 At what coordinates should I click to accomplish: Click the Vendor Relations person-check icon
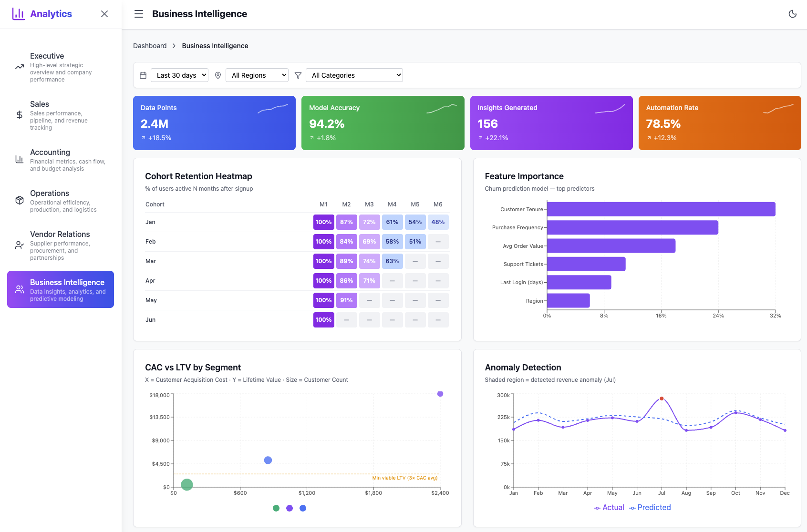coord(20,245)
